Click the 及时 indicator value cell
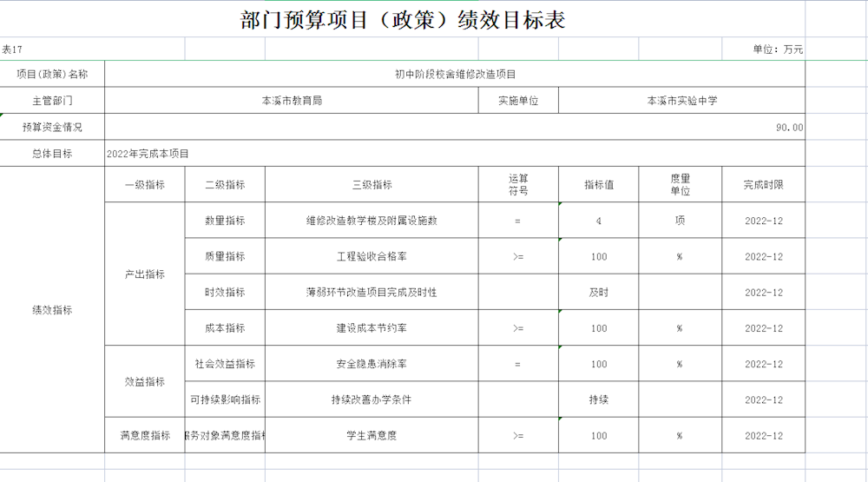Screen dimensions: 868x482 (x=598, y=292)
